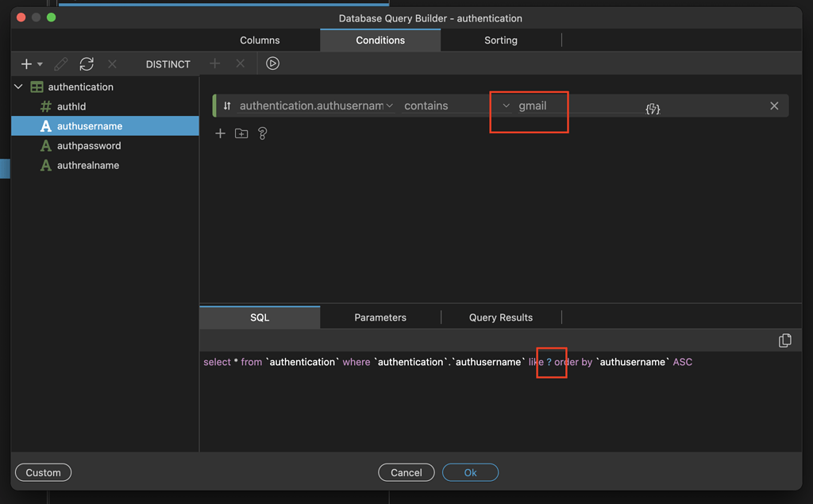
Task: Copy the SQL using the copy icon
Action: [784, 340]
